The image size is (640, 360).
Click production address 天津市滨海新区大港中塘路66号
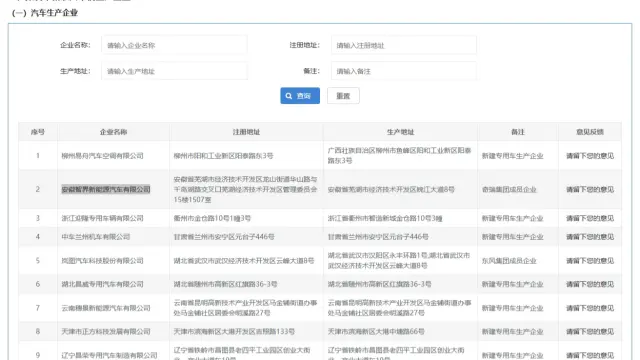(376, 331)
